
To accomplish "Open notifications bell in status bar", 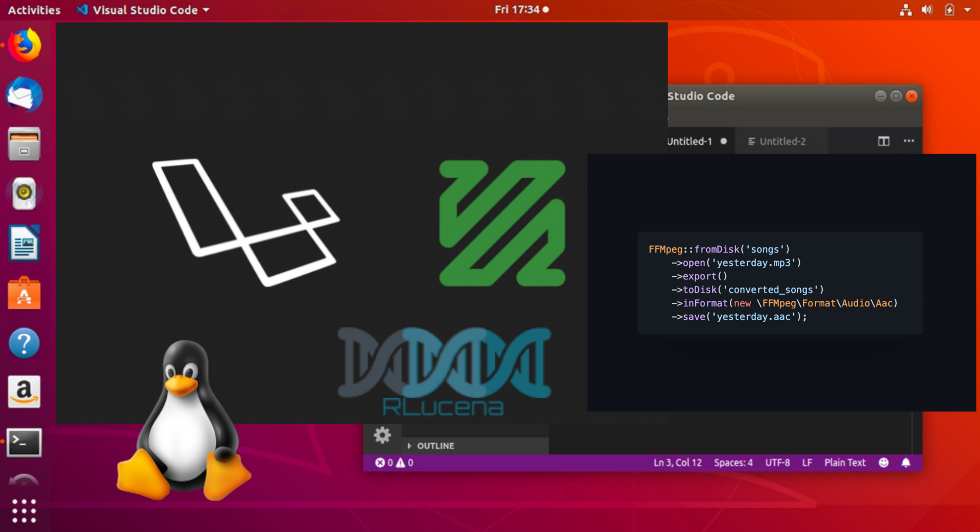I will click(x=906, y=463).
